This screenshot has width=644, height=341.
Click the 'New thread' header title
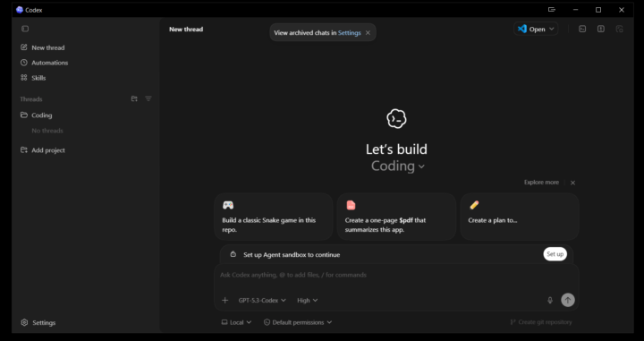tap(186, 30)
